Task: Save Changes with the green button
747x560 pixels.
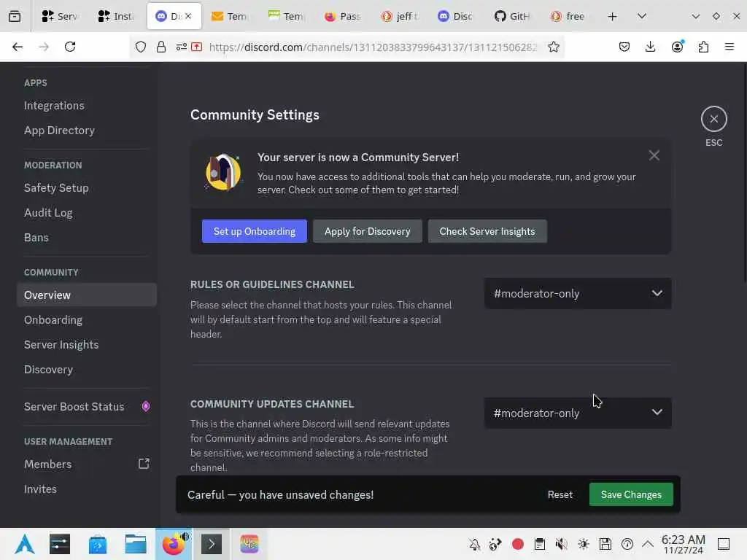Action: 631,494
